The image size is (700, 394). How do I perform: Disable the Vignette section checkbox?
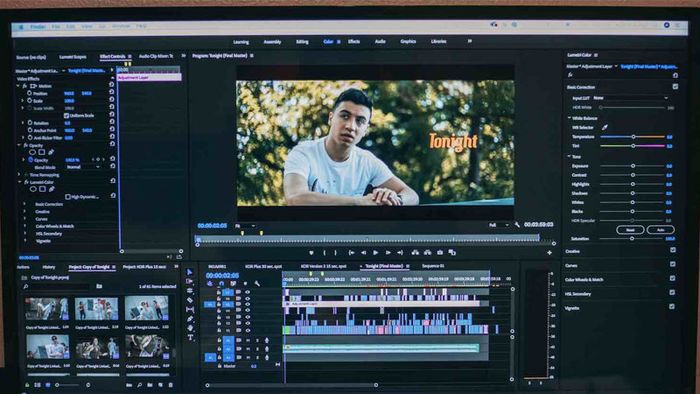pyautogui.click(x=672, y=307)
